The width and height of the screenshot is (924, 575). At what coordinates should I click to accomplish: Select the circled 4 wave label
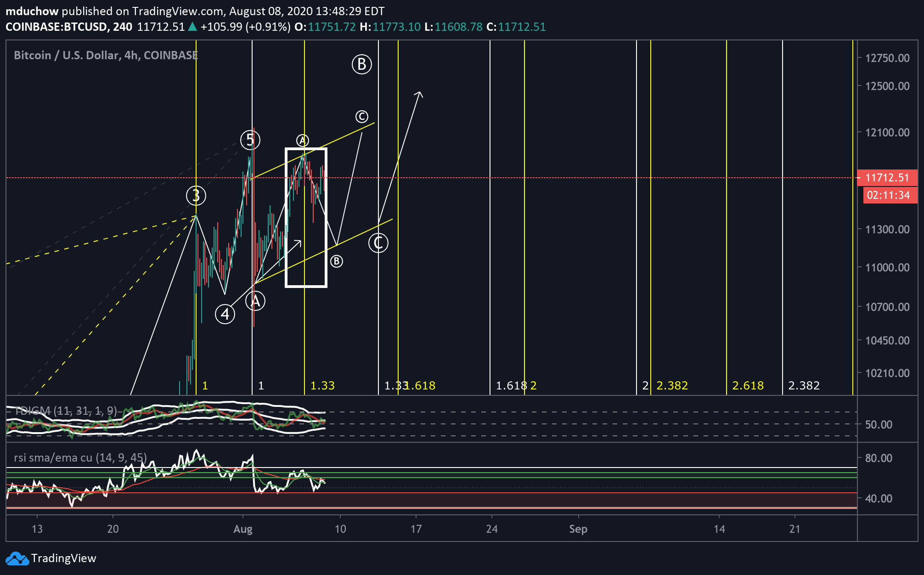[x=225, y=314]
